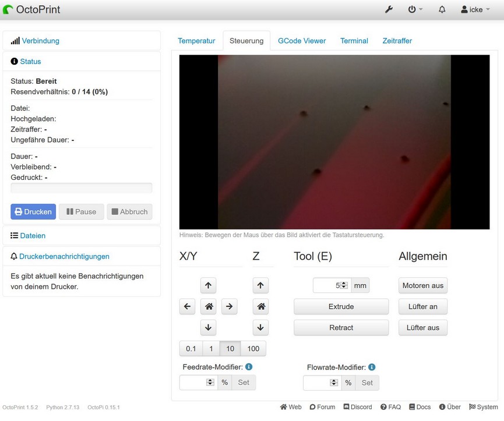Switch to the Terminal tab
Viewport: 504px width, 421px height.
[354, 41]
